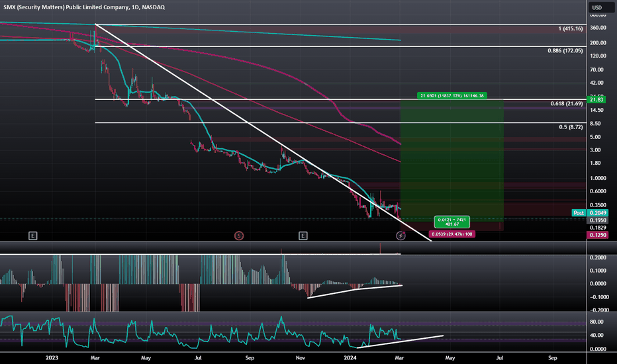The image size is (617, 364).
Task: Click the green Post market price label
Action: (579, 213)
